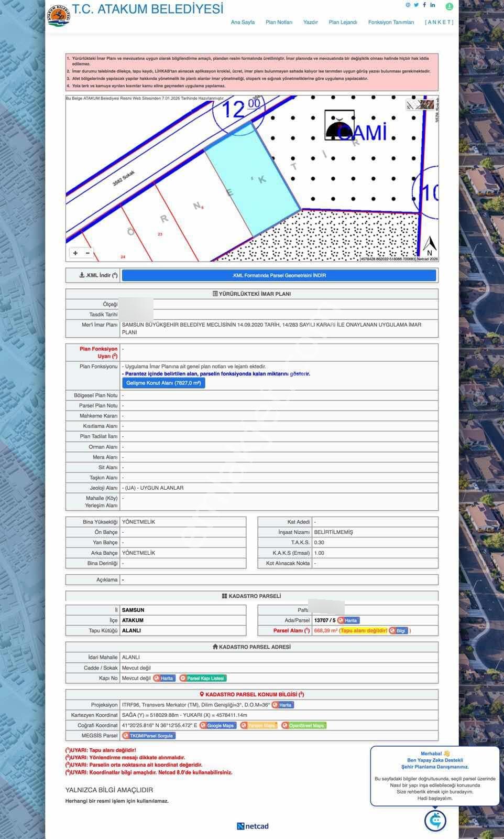Click the netcad footer logo

[x=253, y=826]
